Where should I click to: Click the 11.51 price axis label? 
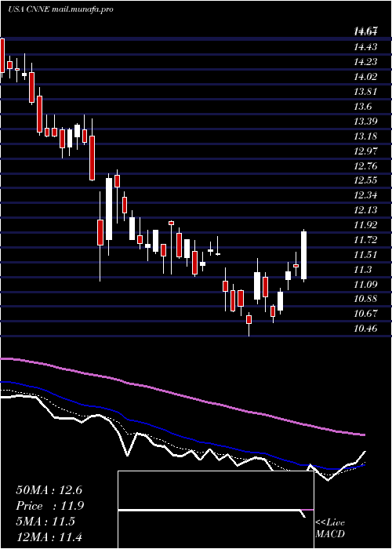pyautogui.click(x=365, y=255)
